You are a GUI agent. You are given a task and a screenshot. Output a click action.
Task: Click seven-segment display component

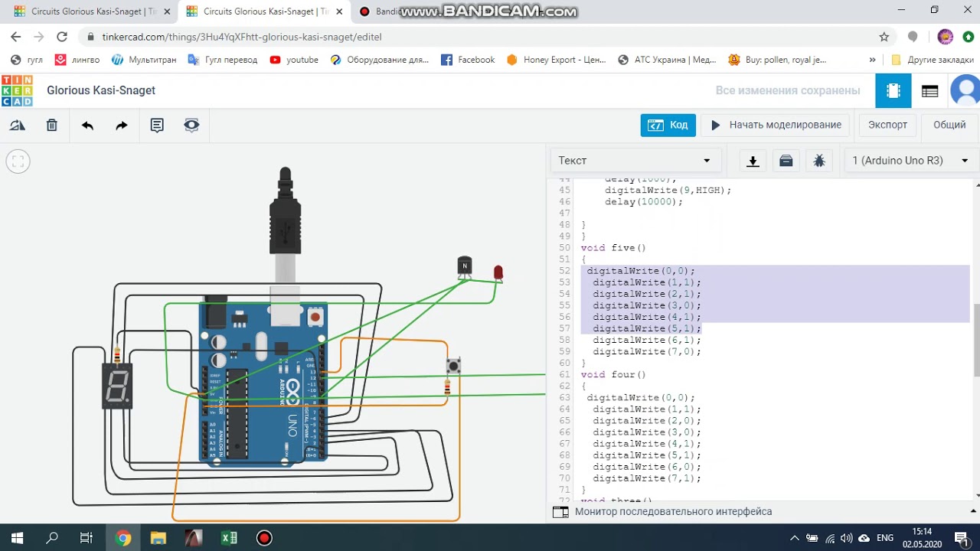[x=117, y=386]
